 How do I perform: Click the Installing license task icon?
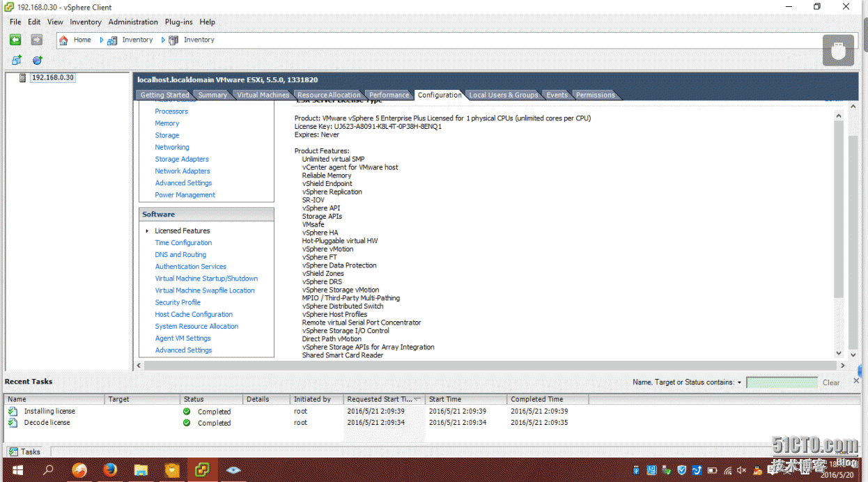13,412
